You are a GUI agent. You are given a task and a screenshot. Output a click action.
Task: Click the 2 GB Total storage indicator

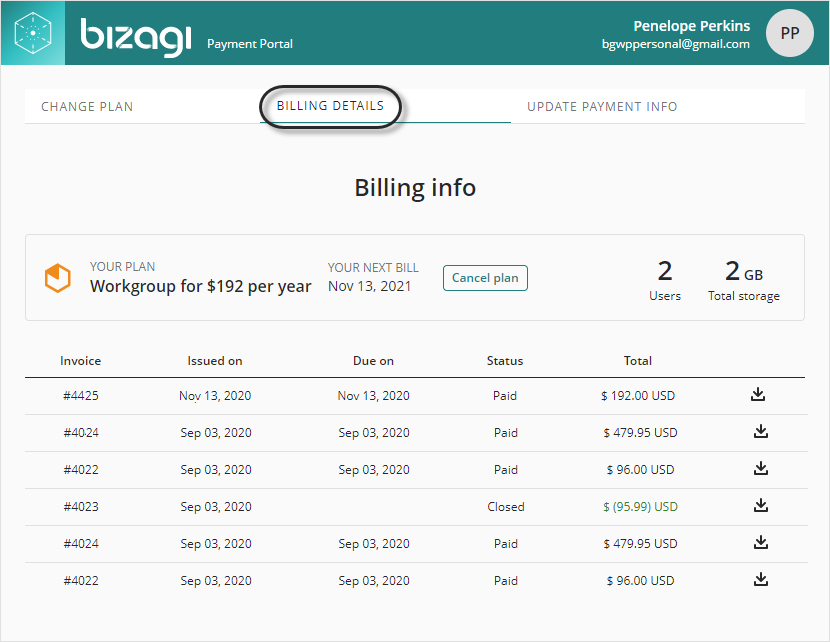(x=743, y=279)
